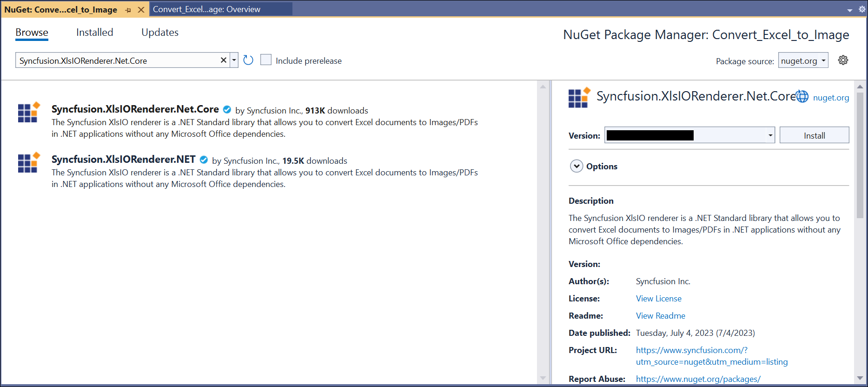Click the package icon in details pane
The width and height of the screenshot is (868, 387).
pos(579,97)
